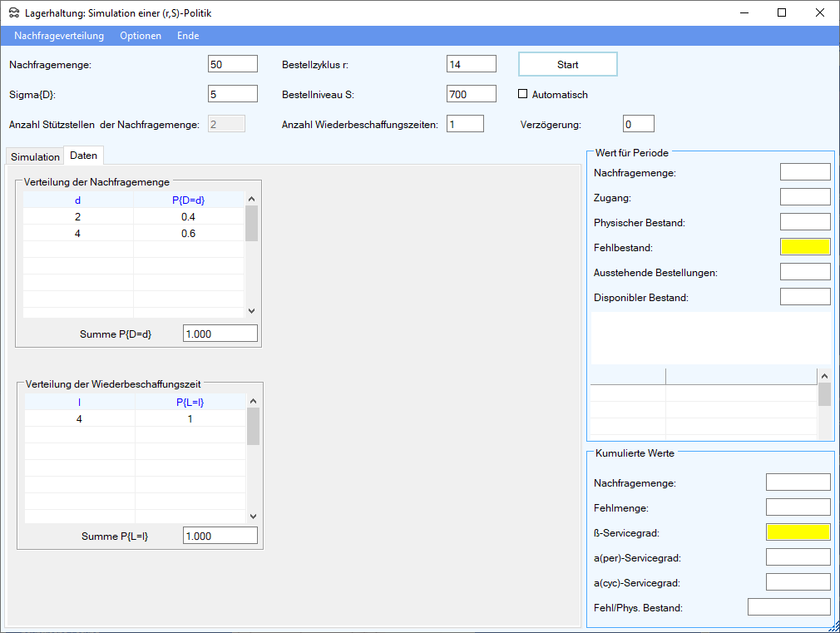Focus the Sigma{D} input field
The width and height of the screenshot is (840, 633).
(x=232, y=94)
